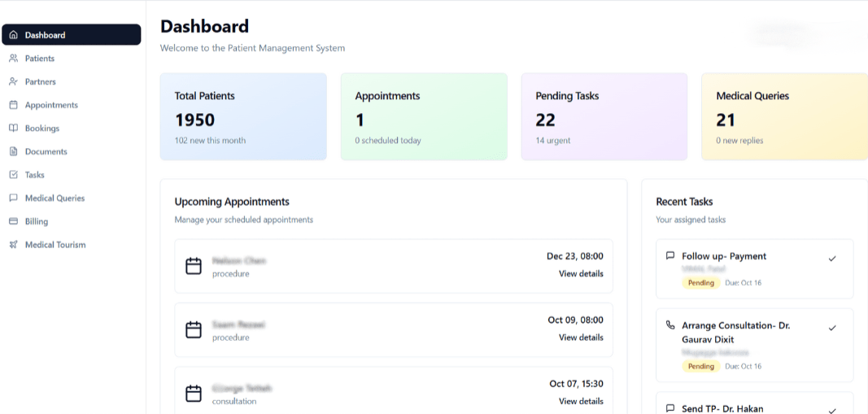View details for Oct 07 consultation
This screenshot has height=414, width=868.
tap(581, 401)
